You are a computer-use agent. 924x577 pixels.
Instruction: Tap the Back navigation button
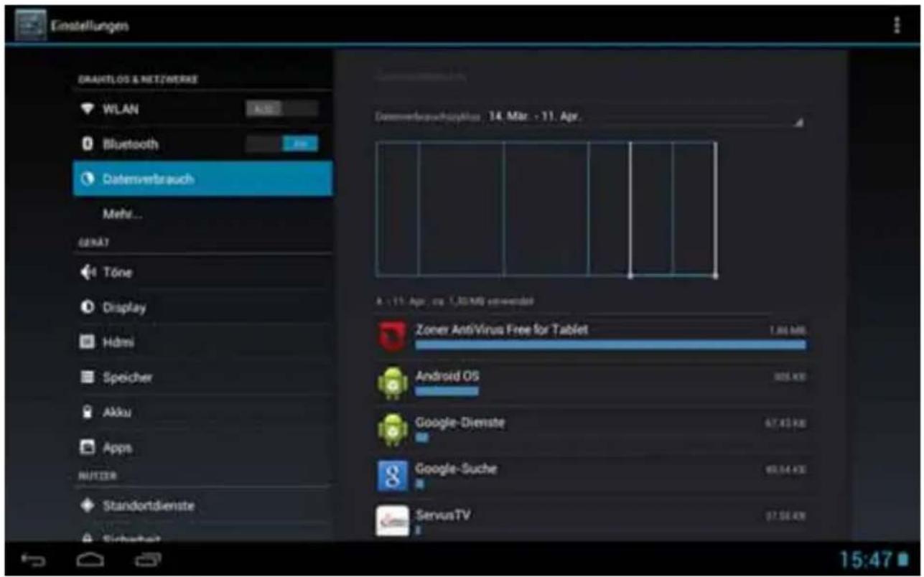pyautogui.click(x=34, y=558)
